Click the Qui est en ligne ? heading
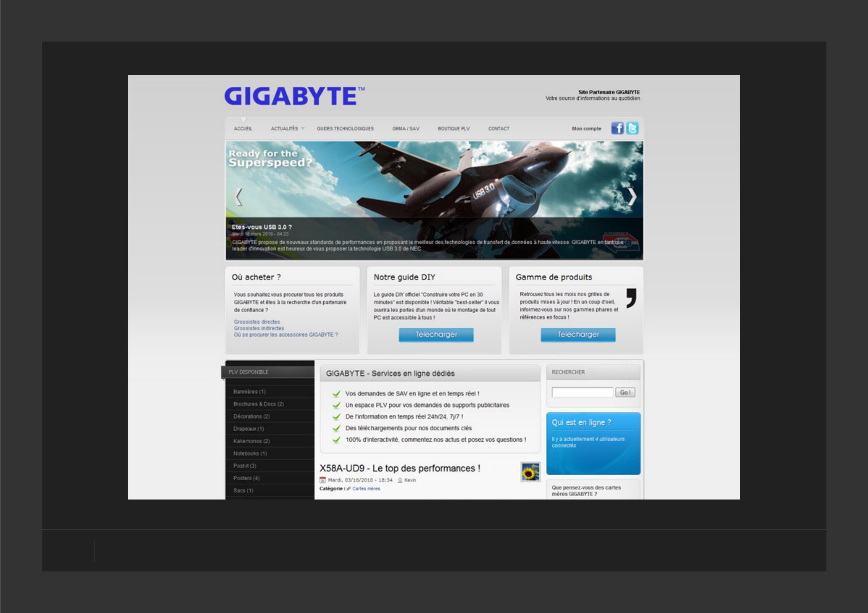868x613 pixels. [x=582, y=423]
